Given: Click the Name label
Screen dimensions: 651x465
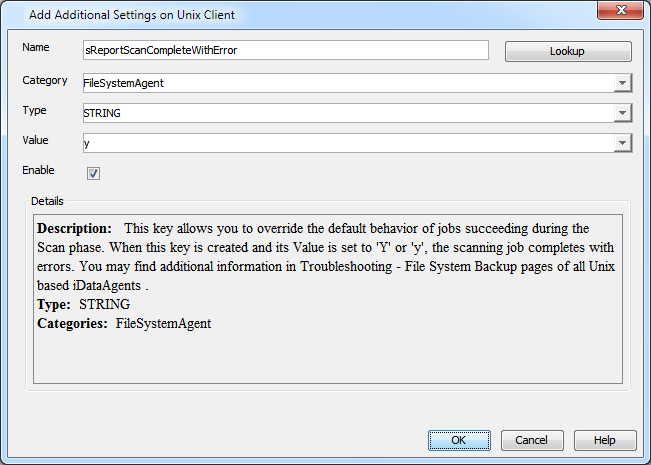Looking at the screenshot, I should (x=36, y=47).
